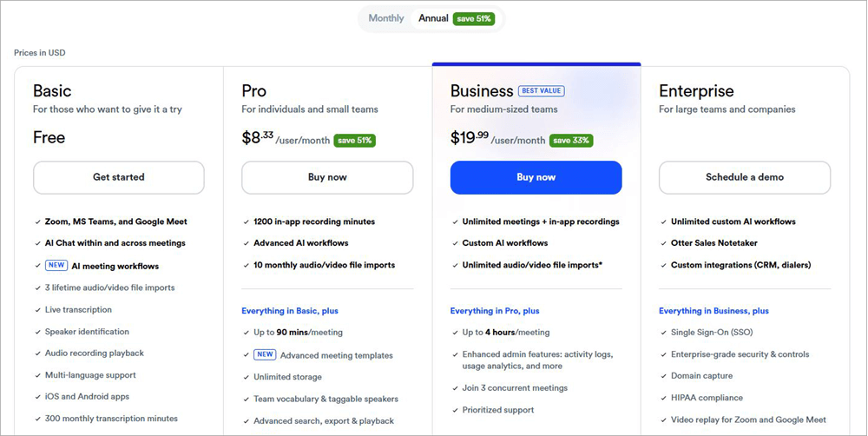The height and width of the screenshot is (436, 868).
Task: Click the NEW badge by AI meeting workflows
Action: tap(57, 266)
